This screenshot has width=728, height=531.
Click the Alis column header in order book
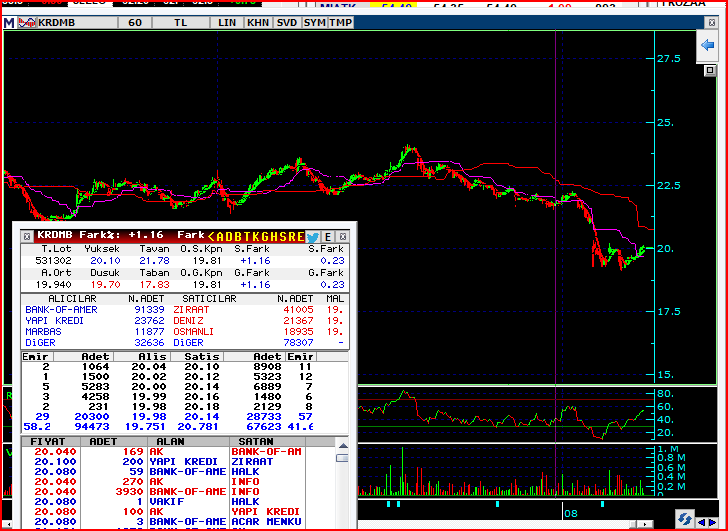pyautogui.click(x=143, y=356)
